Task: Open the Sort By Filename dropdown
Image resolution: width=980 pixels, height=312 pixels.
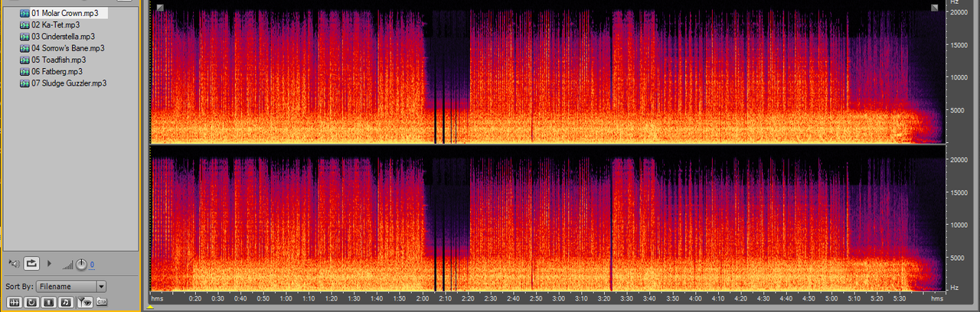Action: pos(71,287)
